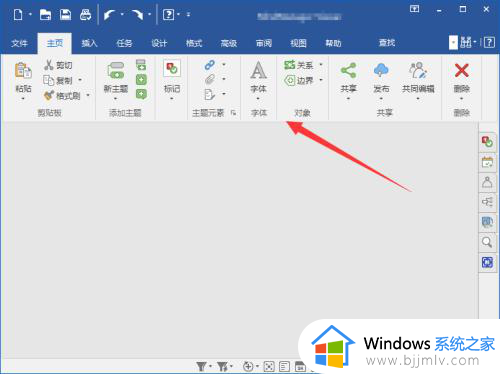Image resolution: width=500 pixels, height=374 pixels.
Task: Click the 粘贴 paste clipboard icon
Action: (x=23, y=71)
